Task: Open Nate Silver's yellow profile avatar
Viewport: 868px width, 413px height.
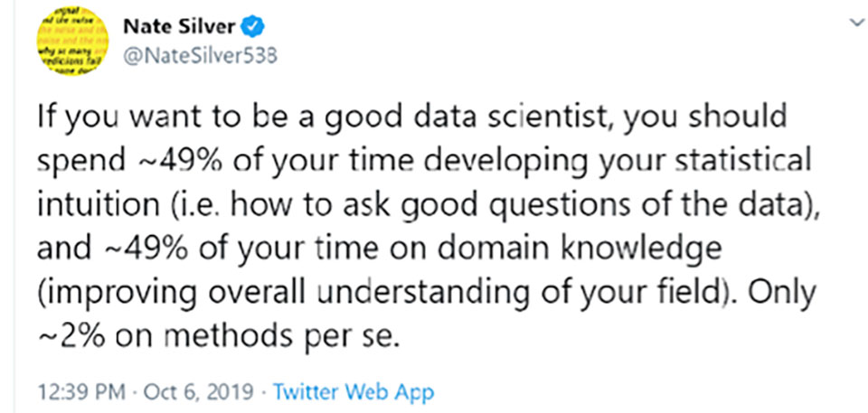Action: coord(72,42)
